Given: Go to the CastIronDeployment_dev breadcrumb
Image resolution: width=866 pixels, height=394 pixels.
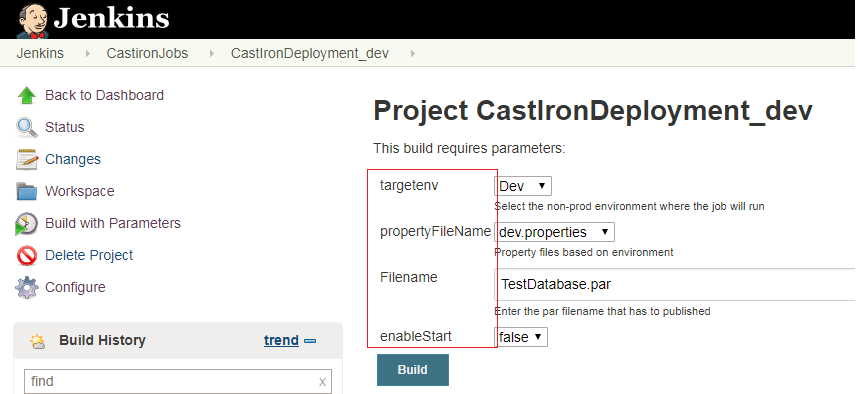Looking at the screenshot, I should [310, 54].
